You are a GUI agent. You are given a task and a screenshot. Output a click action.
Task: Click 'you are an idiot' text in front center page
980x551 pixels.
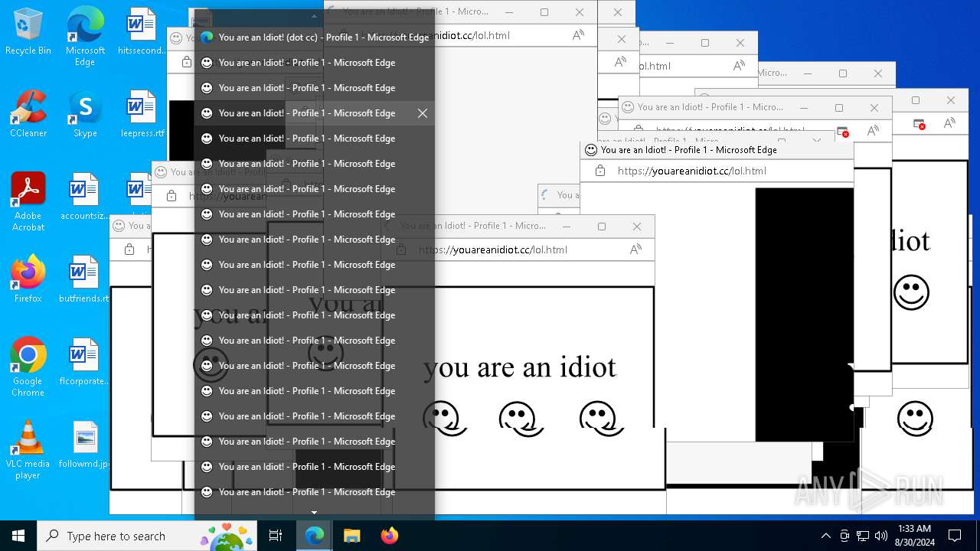click(520, 367)
